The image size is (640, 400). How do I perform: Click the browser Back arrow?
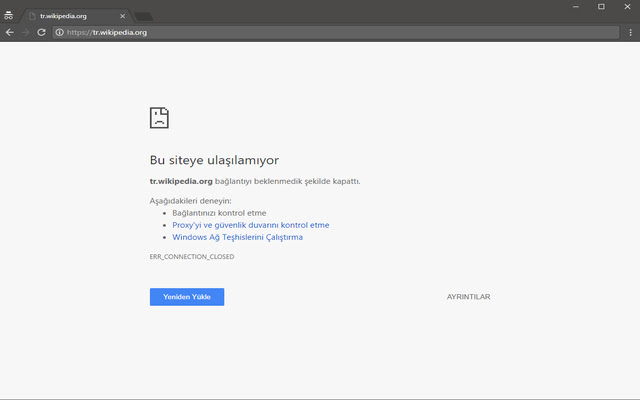pos(10,32)
